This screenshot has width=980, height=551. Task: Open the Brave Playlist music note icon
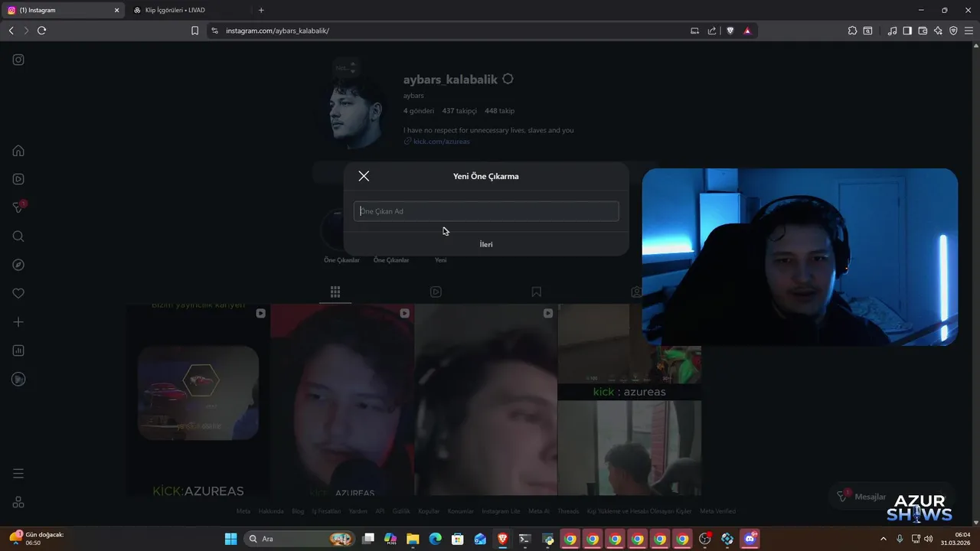(892, 31)
